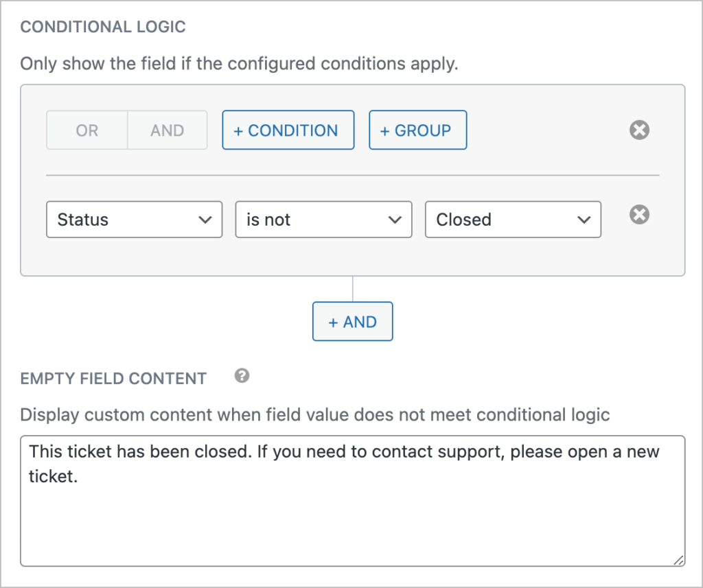Switch group logic to AND
703x588 pixels.
coord(168,130)
